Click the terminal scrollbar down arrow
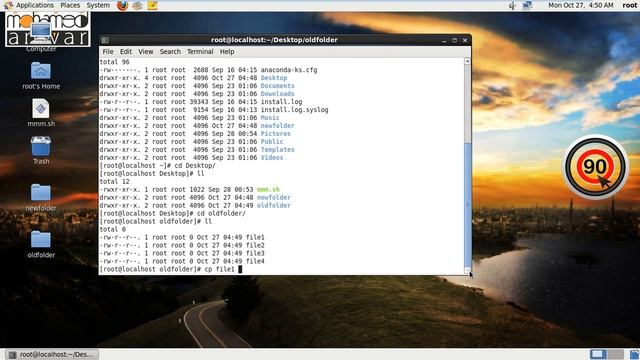Image resolution: width=640 pixels, height=360 pixels. pyautogui.click(x=467, y=271)
